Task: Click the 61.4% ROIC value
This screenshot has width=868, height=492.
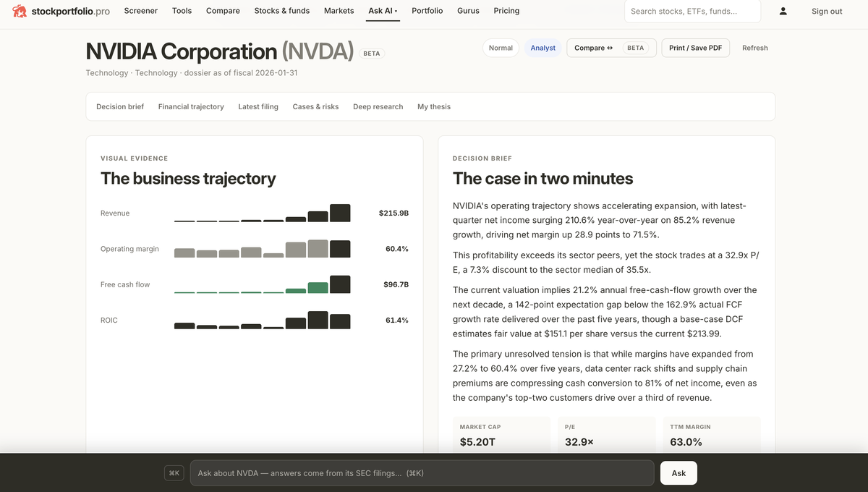Action: point(397,320)
